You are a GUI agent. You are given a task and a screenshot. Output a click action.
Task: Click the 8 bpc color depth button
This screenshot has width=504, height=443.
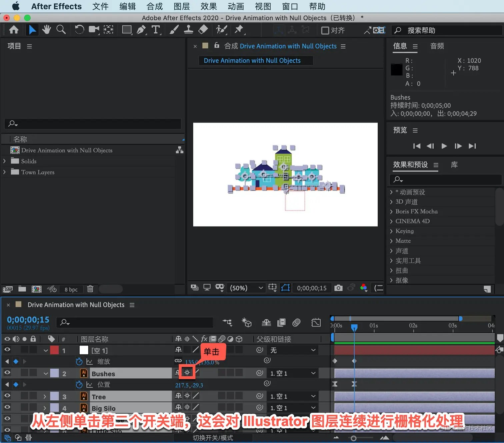[71, 289]
